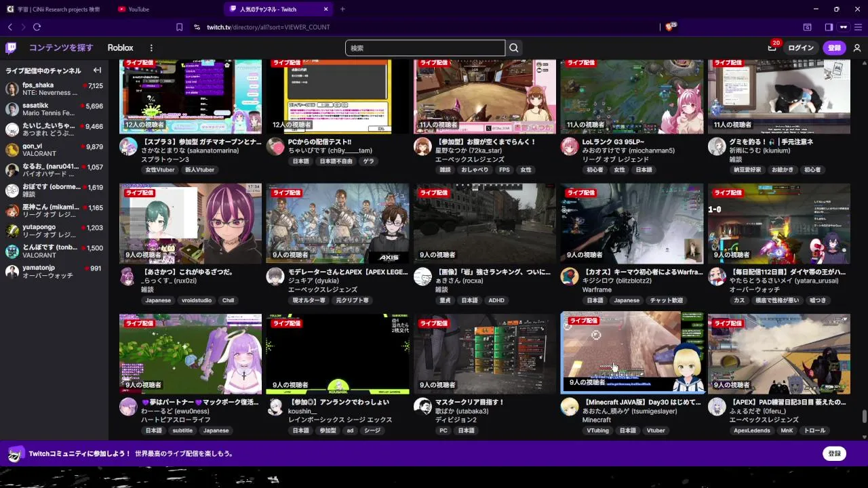Open the rux0zi stream thumbnail
The width and height of the screenshot is (868, 488).
click(x=191, y=223)
